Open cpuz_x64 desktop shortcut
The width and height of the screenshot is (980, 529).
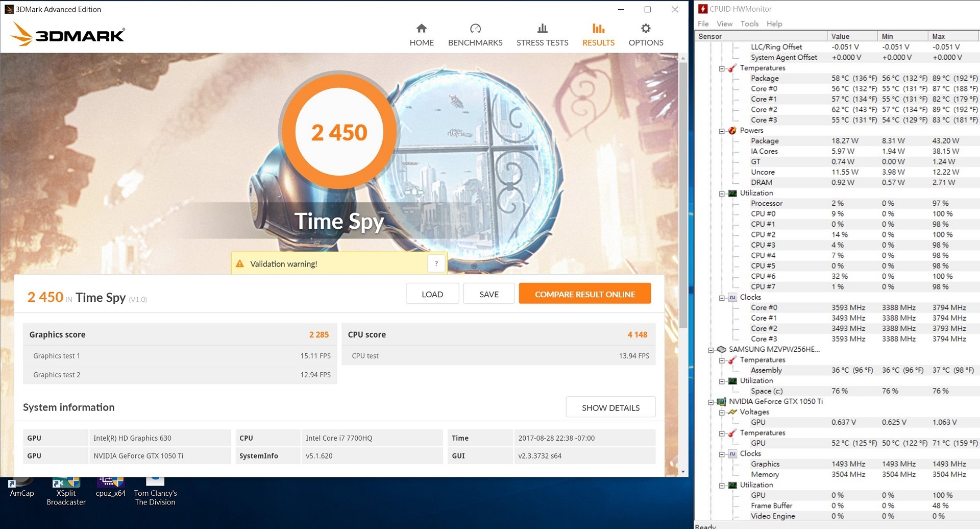pos(110,488)
